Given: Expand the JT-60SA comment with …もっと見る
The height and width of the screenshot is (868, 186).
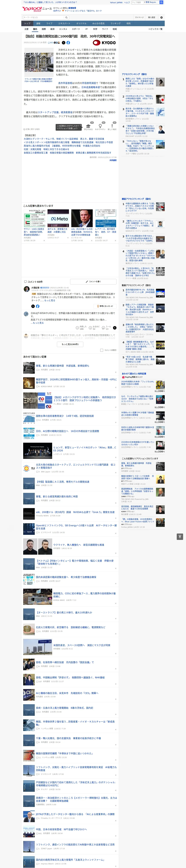Looking at the screenshot, I should point(37,323).
